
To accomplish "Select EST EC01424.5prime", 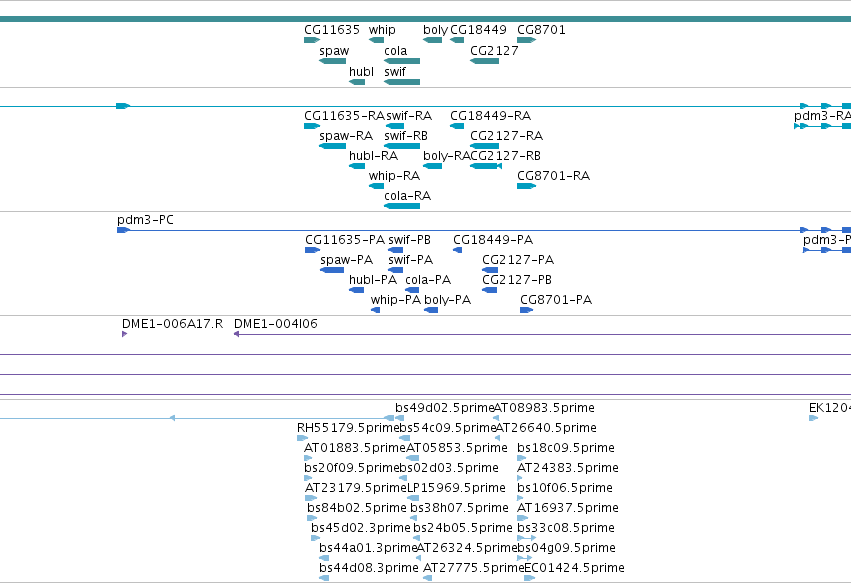I will click(530, 578).
